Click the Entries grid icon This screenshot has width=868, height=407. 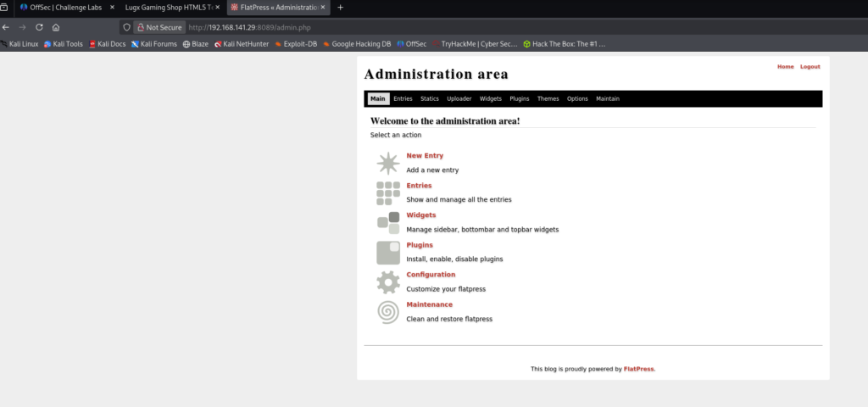click(387, 192)
